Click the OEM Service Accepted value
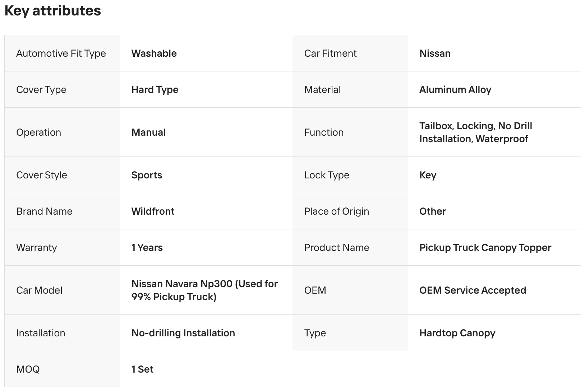 473,290
